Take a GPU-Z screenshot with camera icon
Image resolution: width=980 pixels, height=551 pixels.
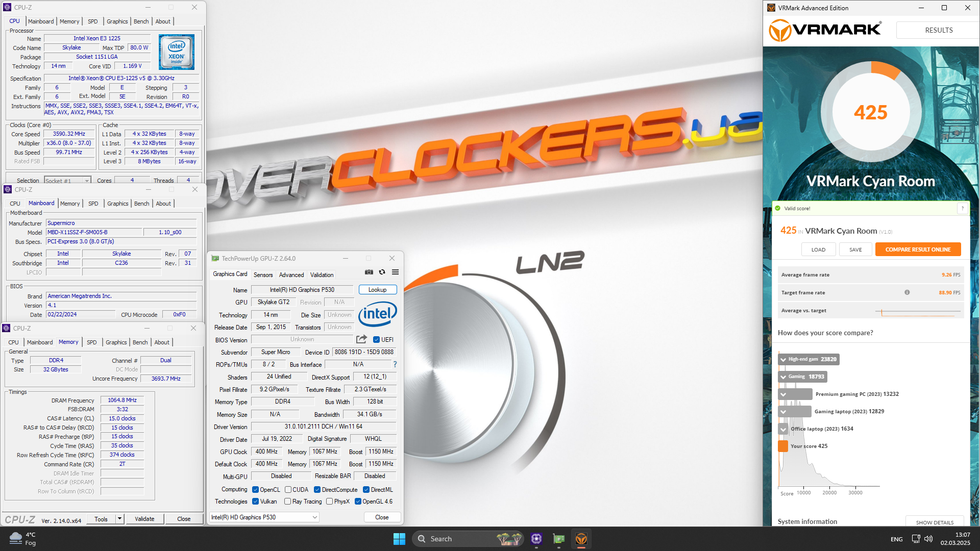[369, 272]
